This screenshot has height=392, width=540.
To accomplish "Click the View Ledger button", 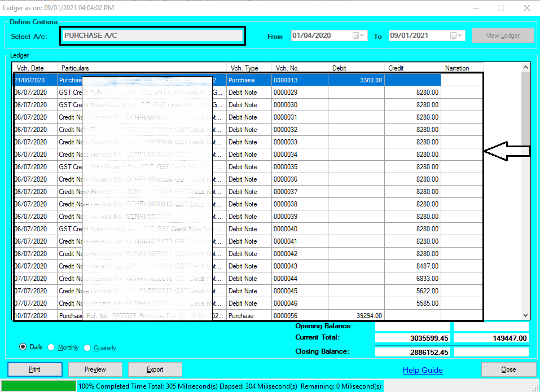I will 503,35.
